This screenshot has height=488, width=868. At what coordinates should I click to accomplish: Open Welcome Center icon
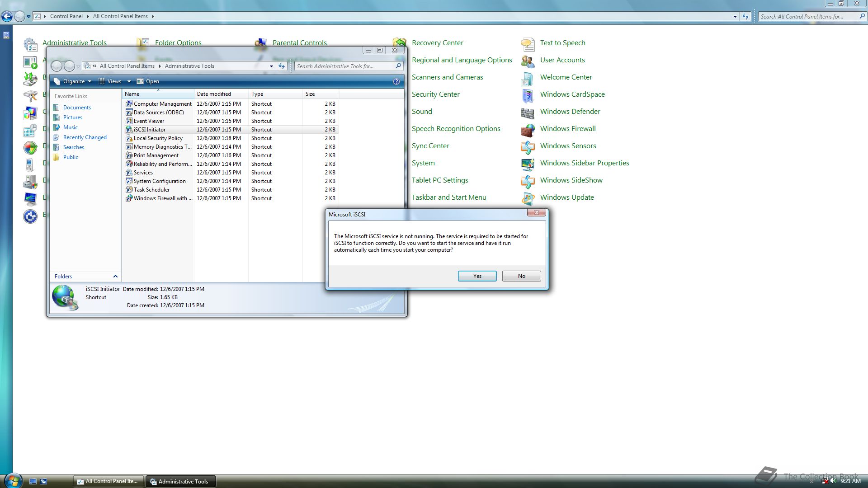point(528,78)
